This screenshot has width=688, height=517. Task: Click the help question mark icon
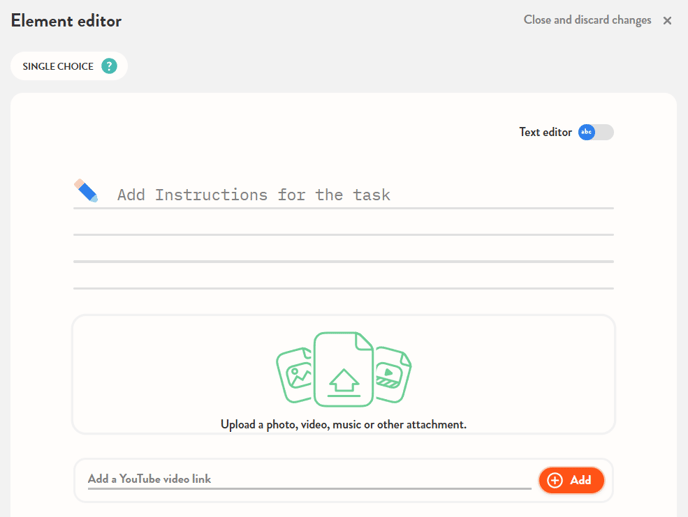pos(109,66)
